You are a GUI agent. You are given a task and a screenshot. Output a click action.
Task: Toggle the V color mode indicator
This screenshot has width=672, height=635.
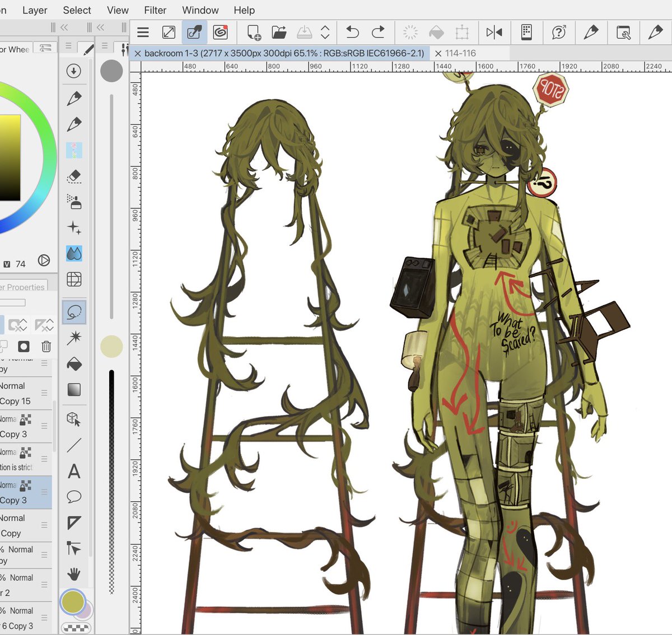[7, 264]
